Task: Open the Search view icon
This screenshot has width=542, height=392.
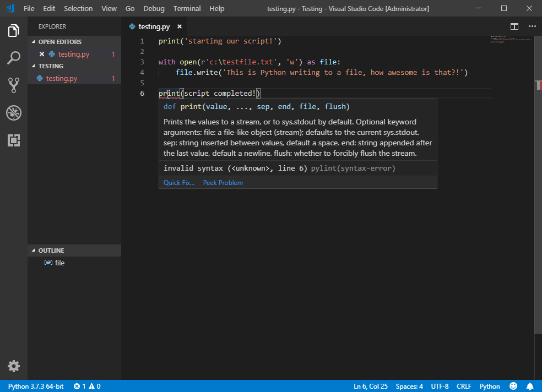Action: tap(13, 58)
